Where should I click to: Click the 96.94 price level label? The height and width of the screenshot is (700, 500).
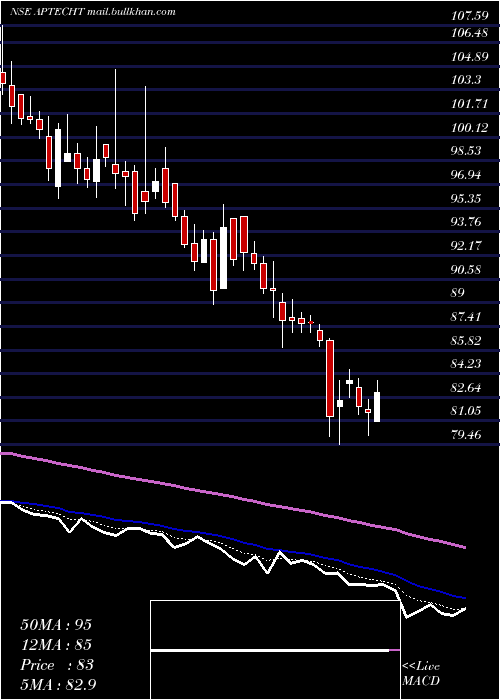[467, 175]
